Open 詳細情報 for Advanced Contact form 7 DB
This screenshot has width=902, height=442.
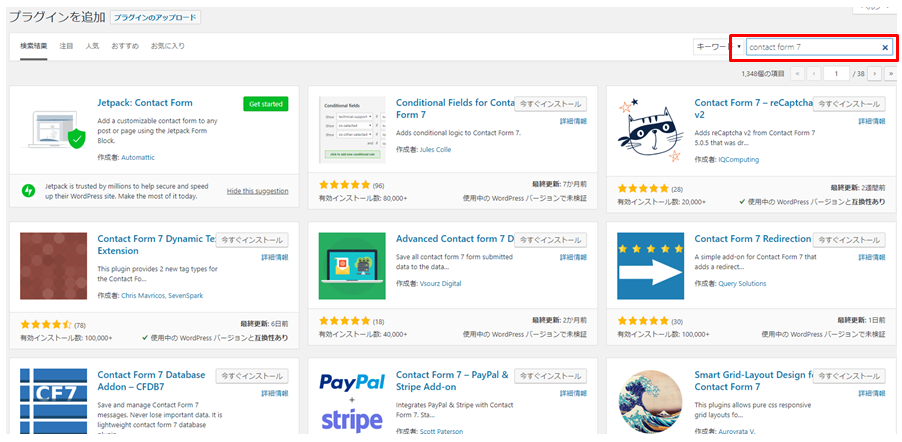tap(574, 257)
